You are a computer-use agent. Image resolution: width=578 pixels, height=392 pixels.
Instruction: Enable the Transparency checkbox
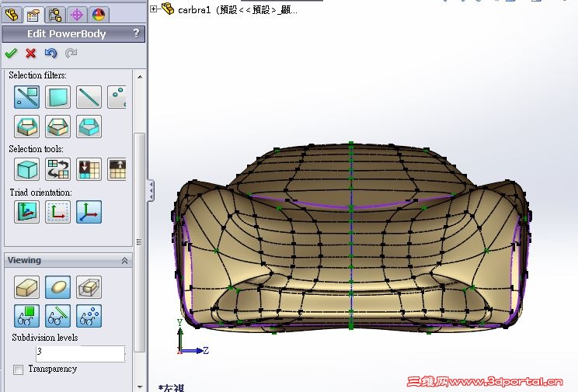18,369
